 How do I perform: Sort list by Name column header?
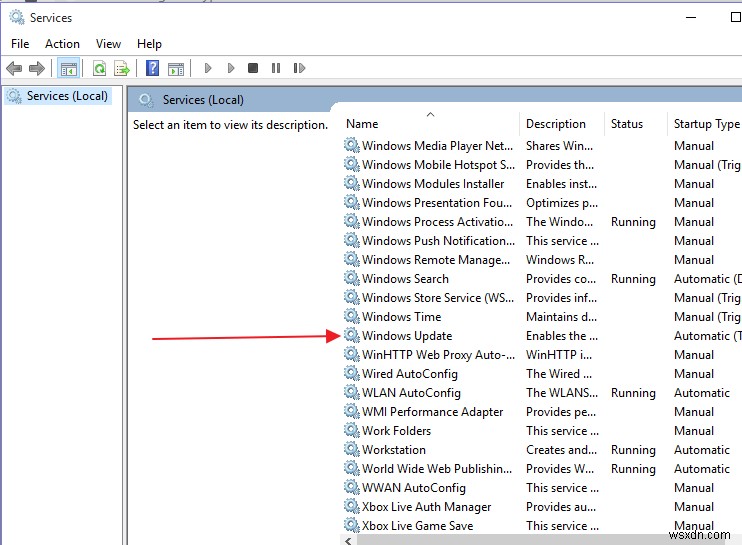coord(362,124)
